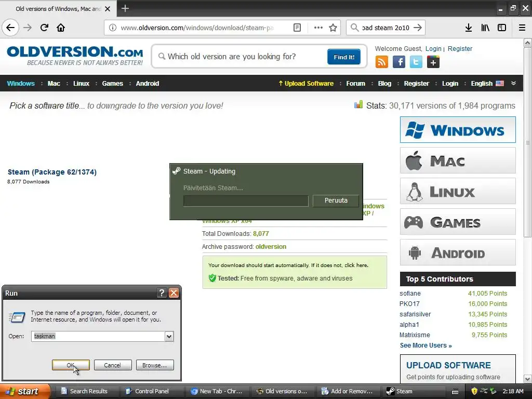Toggle reader view icon in address bar
Viewport: 532px width, 399px height.
pos(297,28)
